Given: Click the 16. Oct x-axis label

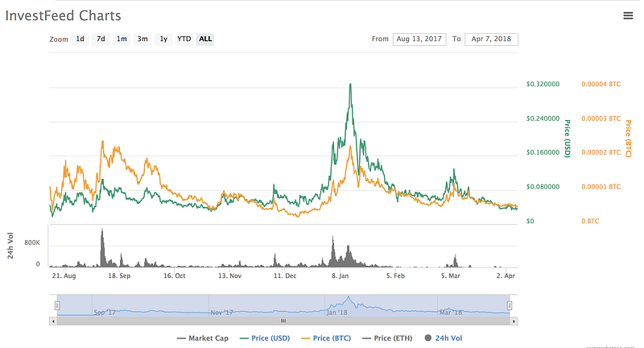Looking at the screenshot, I should tap(174, 275).
